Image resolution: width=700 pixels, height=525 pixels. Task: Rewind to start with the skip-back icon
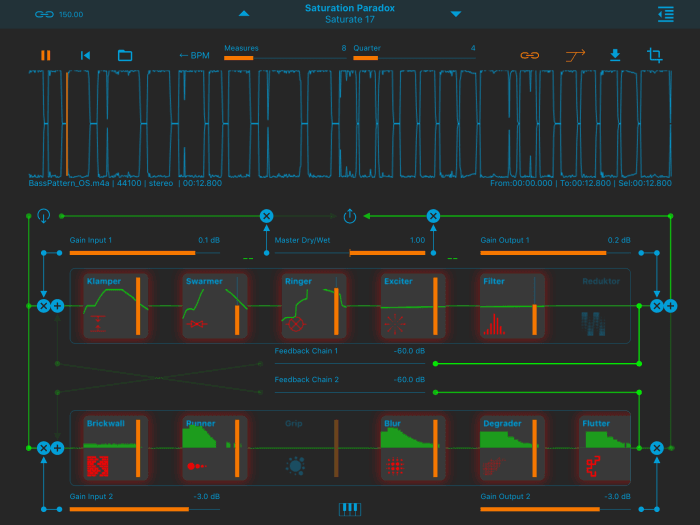85,55
